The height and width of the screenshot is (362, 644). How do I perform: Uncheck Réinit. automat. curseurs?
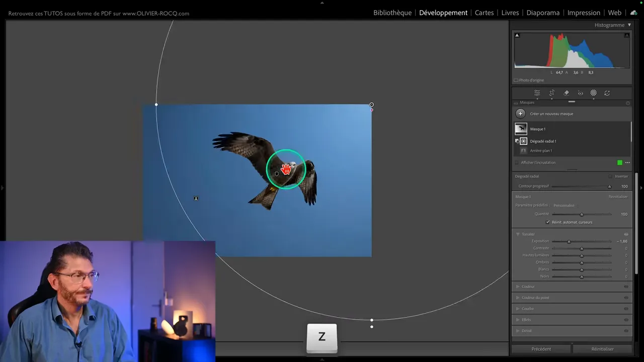point(548,222)
